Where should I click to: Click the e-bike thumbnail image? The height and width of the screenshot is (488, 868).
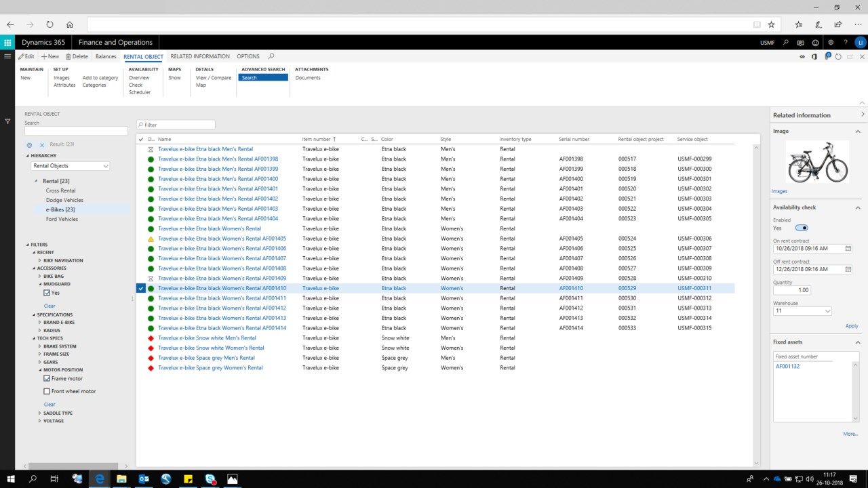pos(817,161)
